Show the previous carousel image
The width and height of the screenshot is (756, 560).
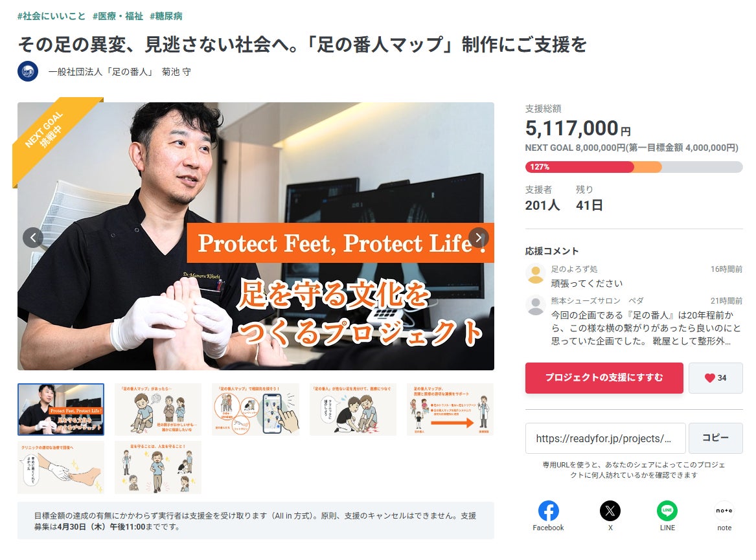tap(33, 238)
